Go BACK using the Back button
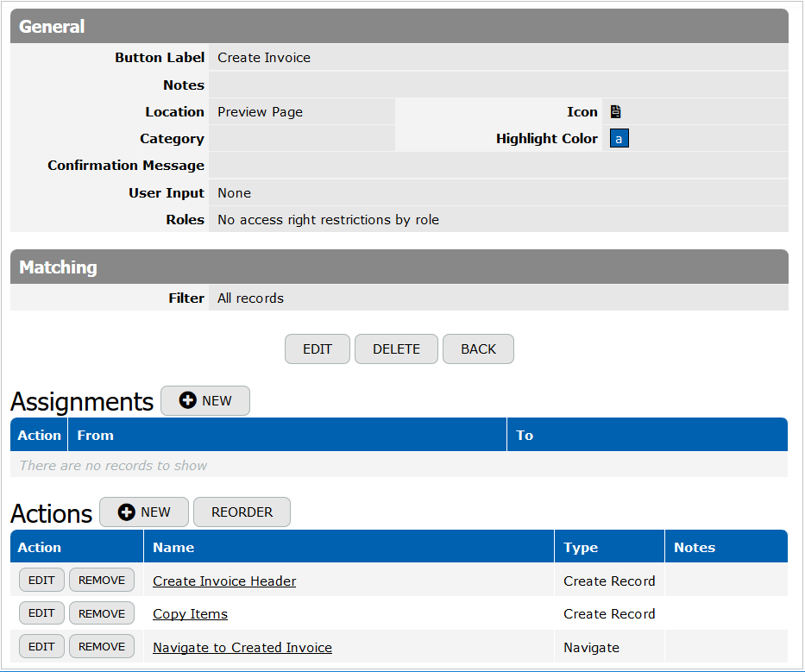Screen dimensions: 805x672 coord(479,349)
